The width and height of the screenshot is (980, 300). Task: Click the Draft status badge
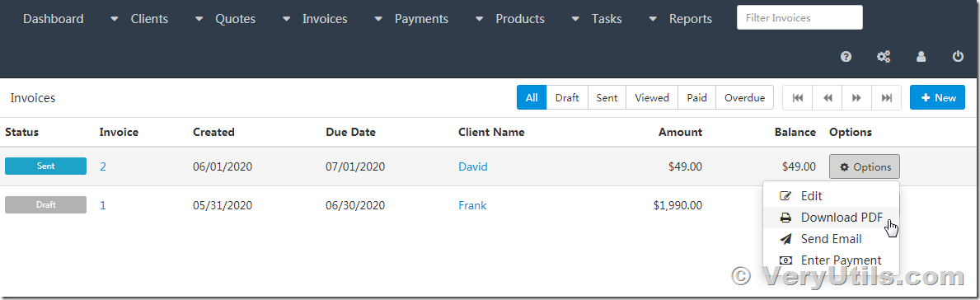click(x=45, y=205)
